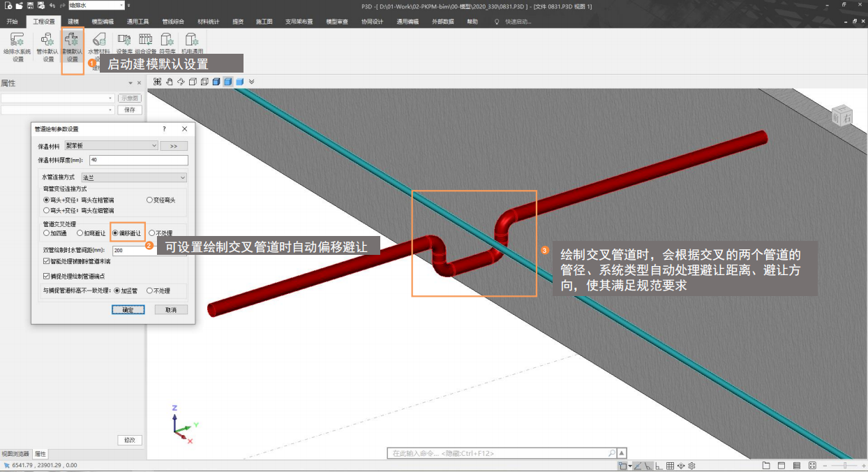Click the view cube in the viewport corner
The width and height of the screenshot is (868, 472).
pos(841,117)
